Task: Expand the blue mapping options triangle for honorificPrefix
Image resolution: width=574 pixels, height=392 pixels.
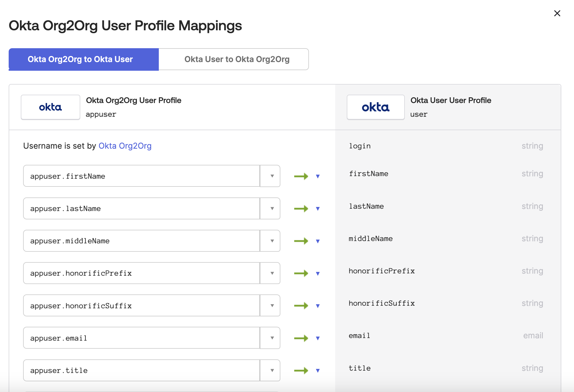Action: point(318,273)
